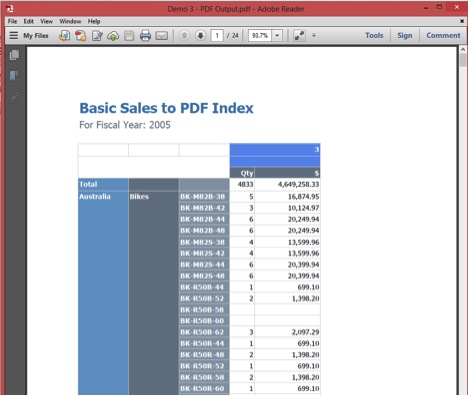Open the Sign pane
The image size is (468, 396).
click(x=405, y=35)
